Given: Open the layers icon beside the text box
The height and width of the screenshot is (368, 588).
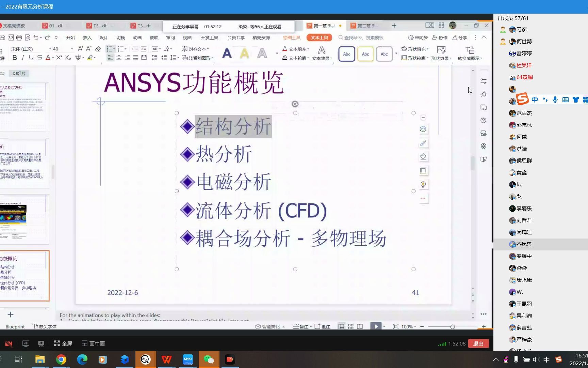Looking at the screenshot, I should coord(423,129).
